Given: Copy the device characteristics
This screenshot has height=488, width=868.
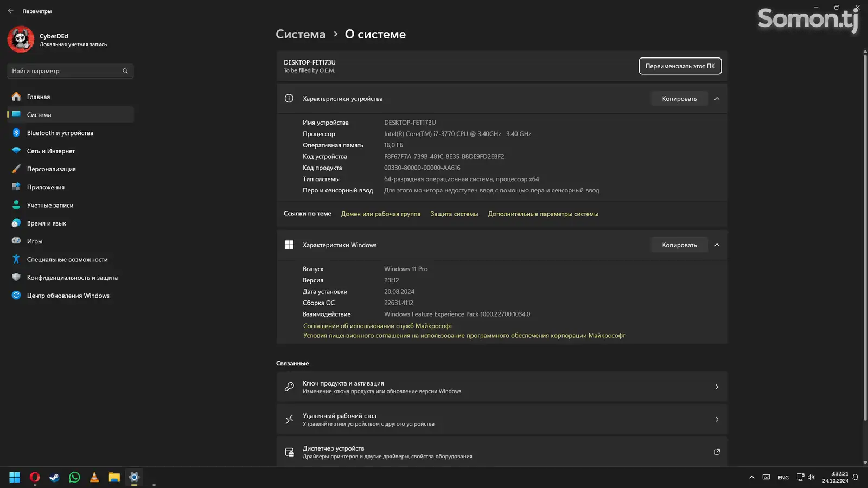Looking at the screenshot, I should coord(679,99).
